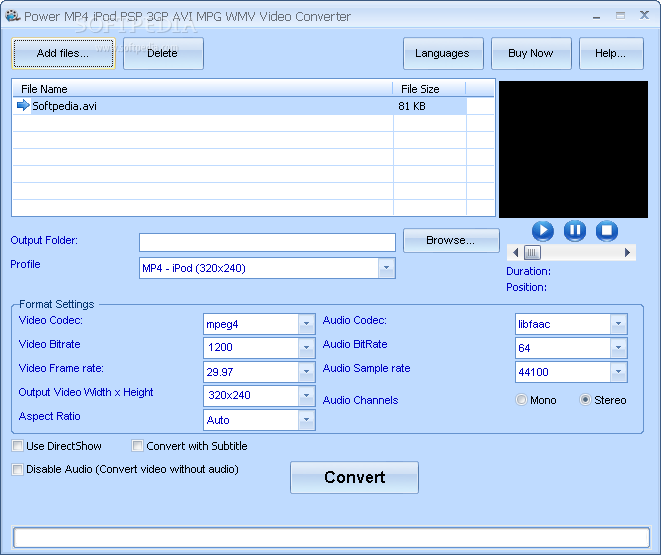Click the Add files... button
Screen dimensions: 661x555
[x=63, y=53]
